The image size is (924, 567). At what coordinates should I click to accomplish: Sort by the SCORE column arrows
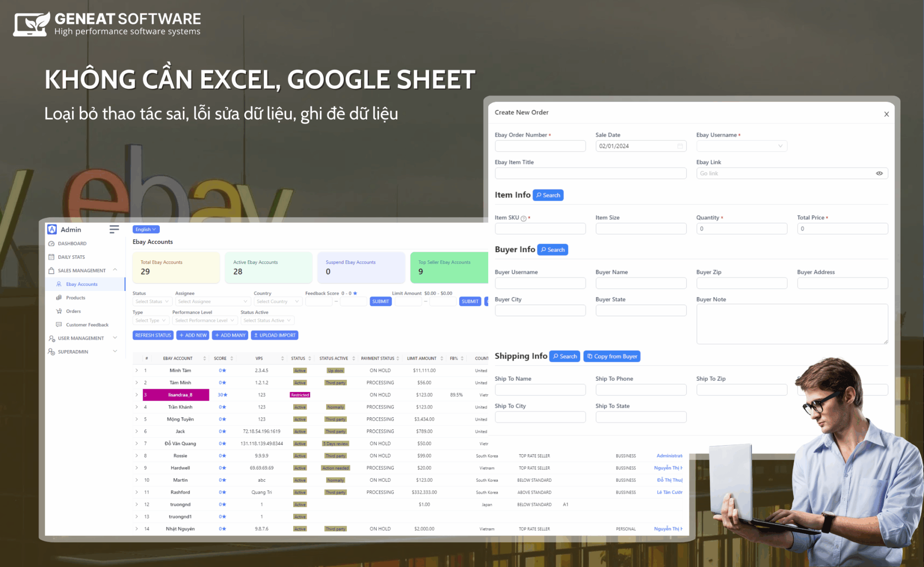[x=232, y=359]
